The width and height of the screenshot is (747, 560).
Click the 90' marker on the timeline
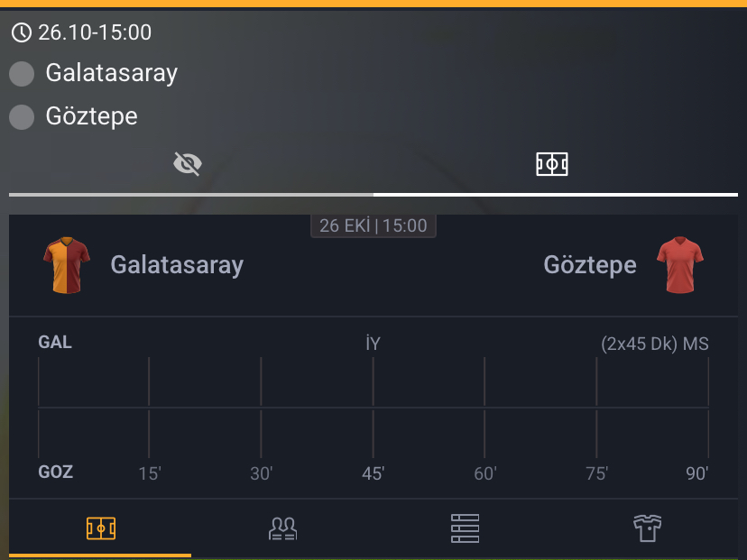click(697, 474)
